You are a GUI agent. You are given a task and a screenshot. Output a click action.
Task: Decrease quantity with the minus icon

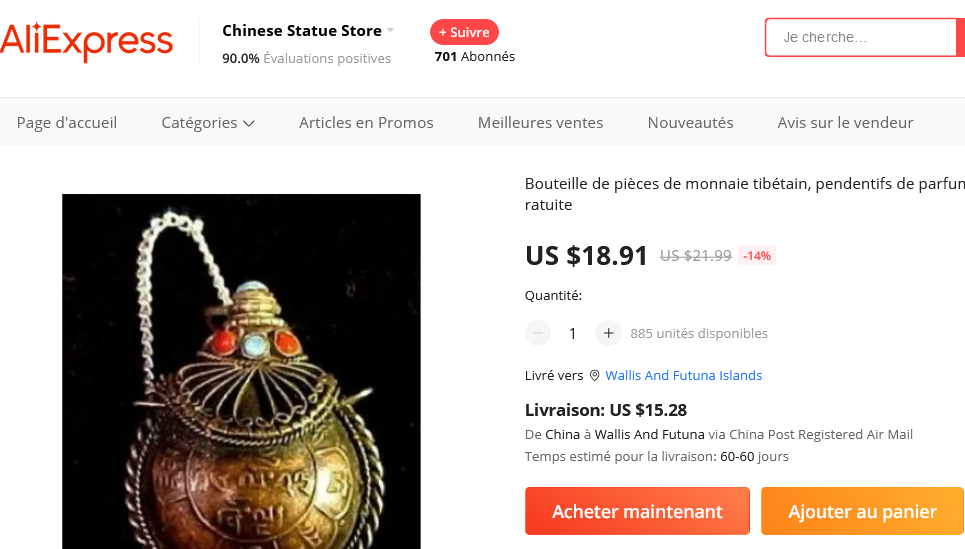pyautogui.click(x=538, y=333)
